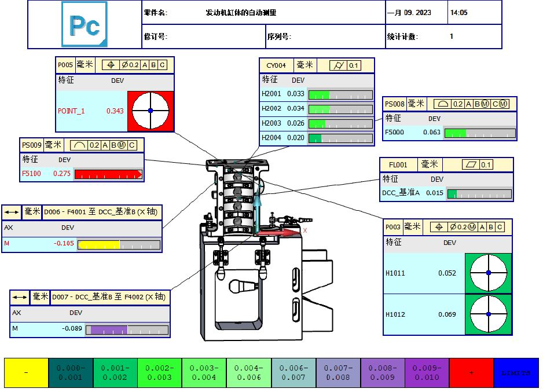The height and width of the screenshot is (392, 543).
Task: Select the H1011 green crosshair target
Action: point(488,273)
